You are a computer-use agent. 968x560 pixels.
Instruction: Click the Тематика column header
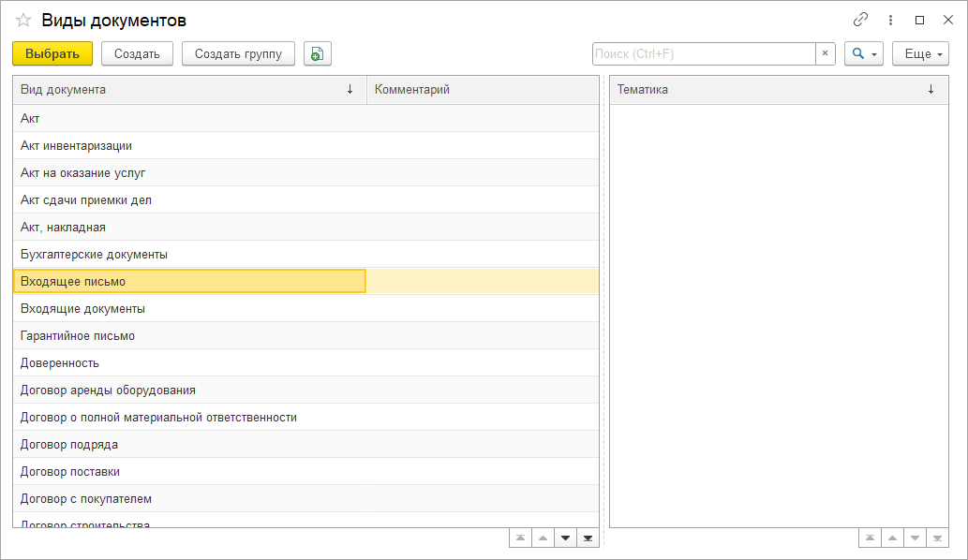pos(768,90)
